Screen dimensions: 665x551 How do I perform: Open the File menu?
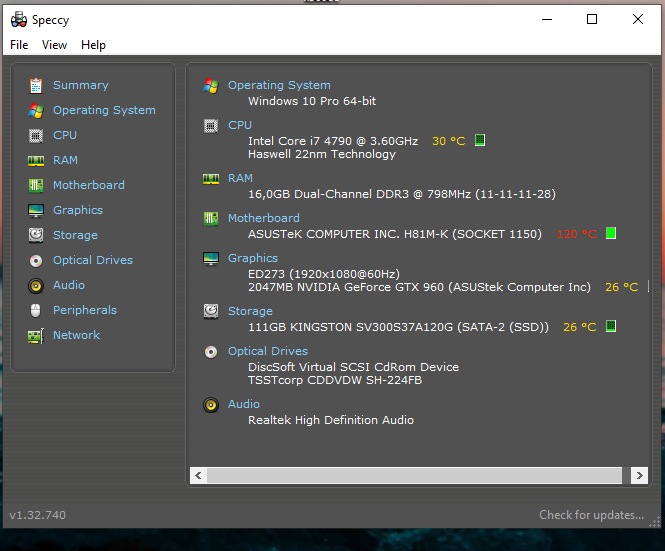19,45
